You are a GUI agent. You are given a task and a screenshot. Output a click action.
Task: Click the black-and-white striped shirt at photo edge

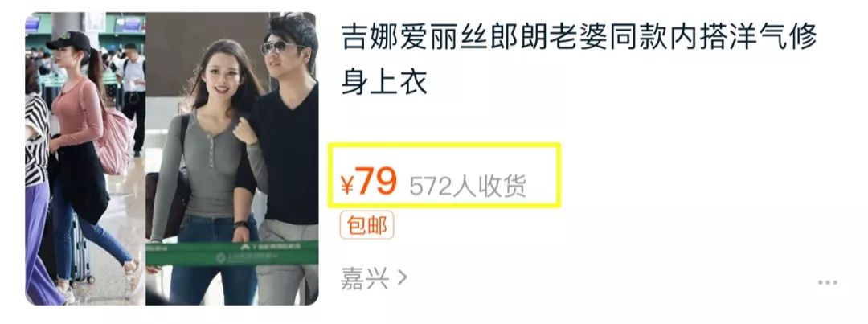[x=36, y=140]
